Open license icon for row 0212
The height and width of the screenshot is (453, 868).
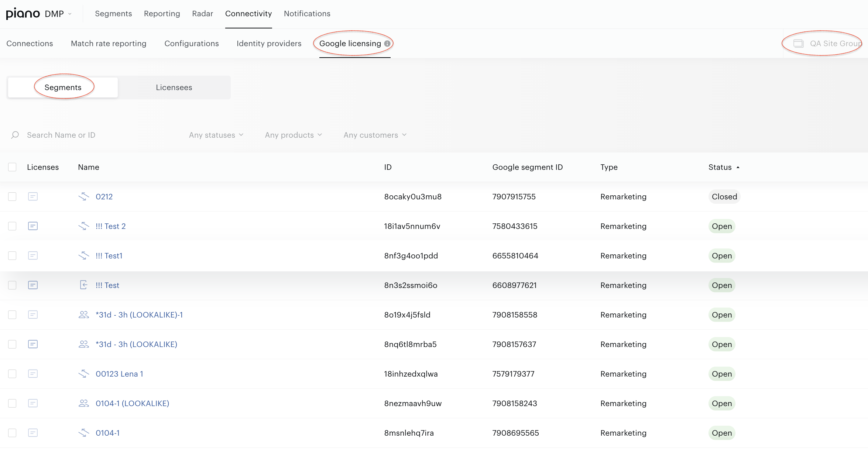[x=33, y=196]
